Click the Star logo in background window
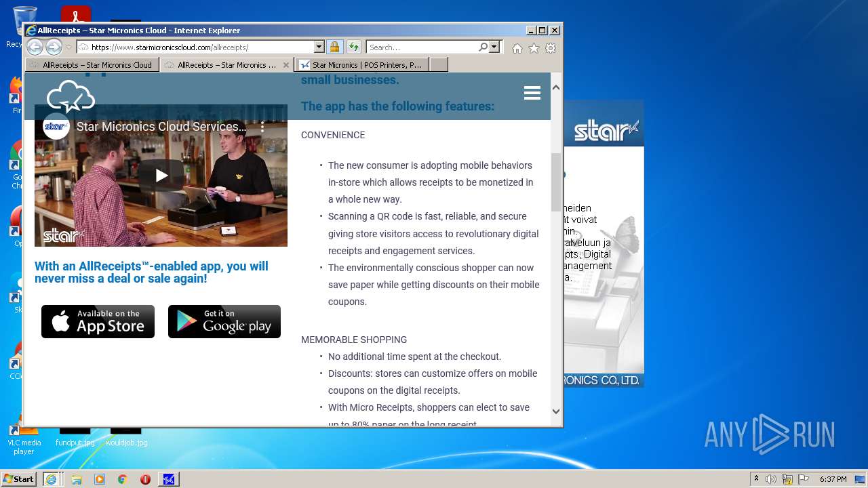Image resolution: width=868 pixels, height=488 pixels. pyautogui.click(x=606, y=131)
